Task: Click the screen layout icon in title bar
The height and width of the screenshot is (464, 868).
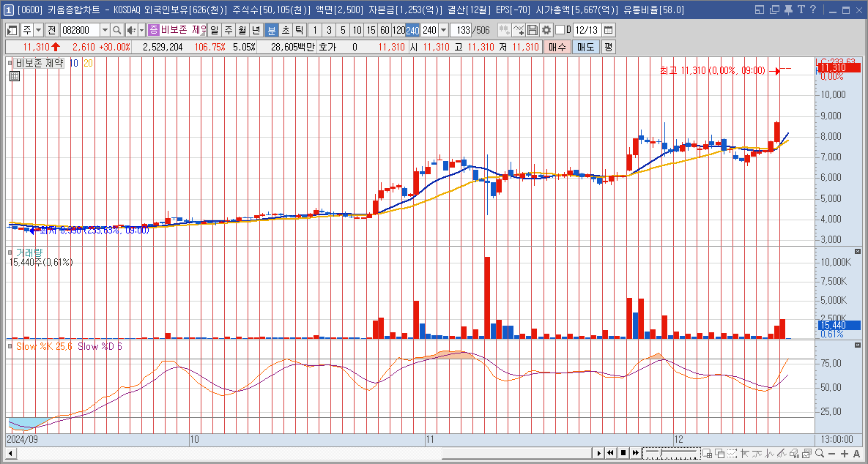Action: coord(760,10)
